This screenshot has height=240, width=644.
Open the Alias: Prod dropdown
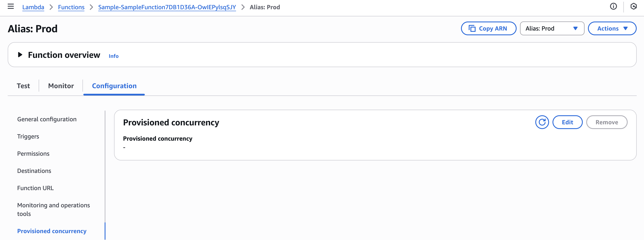coord(552,29)
